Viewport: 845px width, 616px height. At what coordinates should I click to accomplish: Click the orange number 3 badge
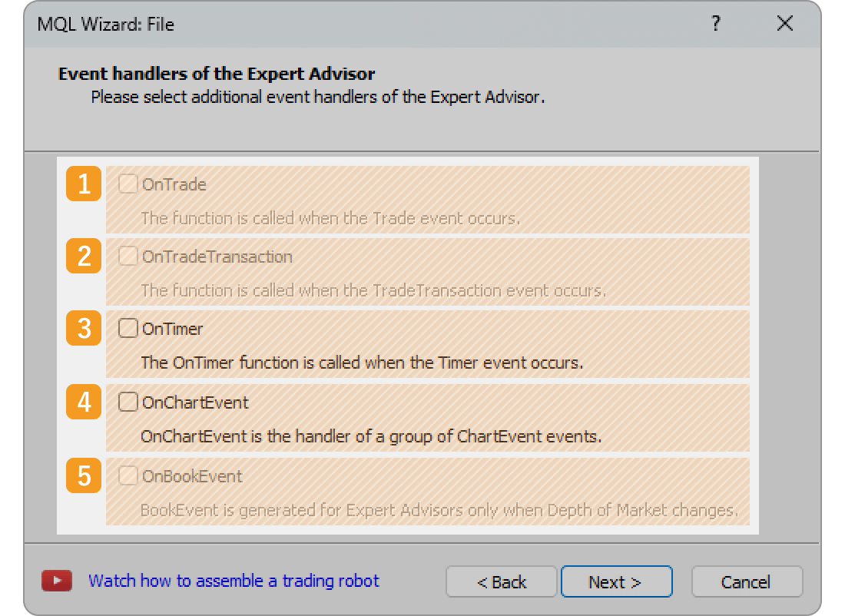84,329
